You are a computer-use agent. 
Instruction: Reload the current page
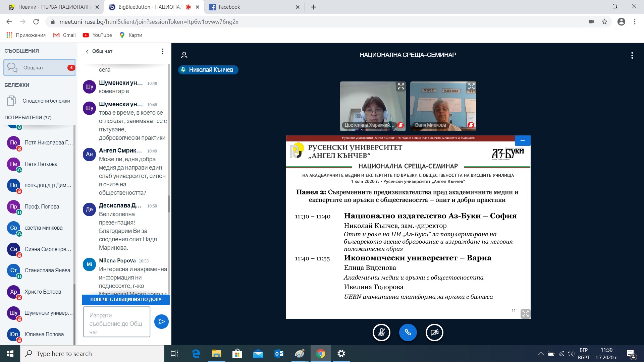pos(36,22)
